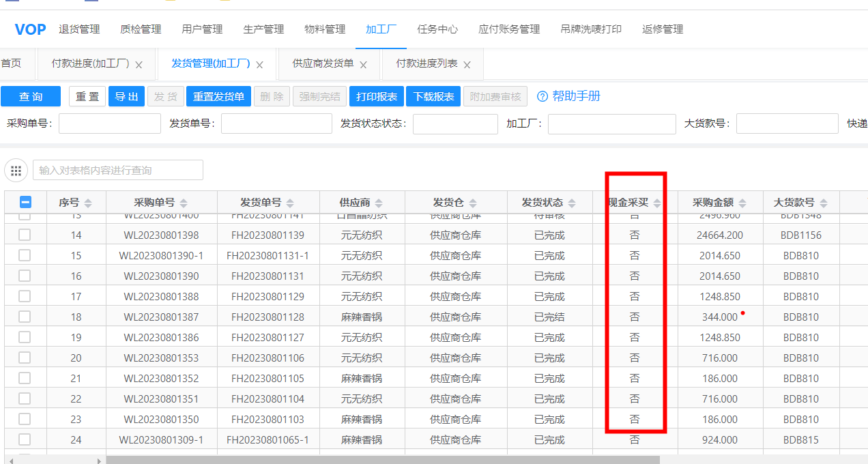
Task: Close the 付款进度(加工厂) tab
Action: [x=139, y=65]
